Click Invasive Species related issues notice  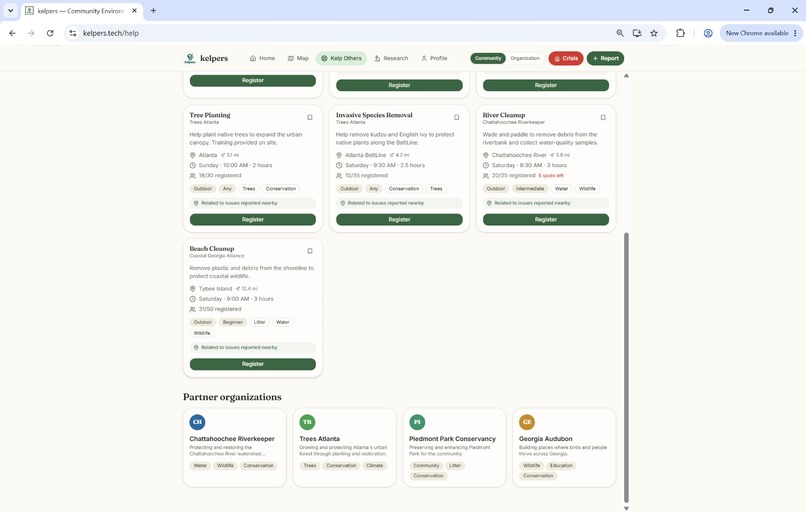(x=399, y=203)
